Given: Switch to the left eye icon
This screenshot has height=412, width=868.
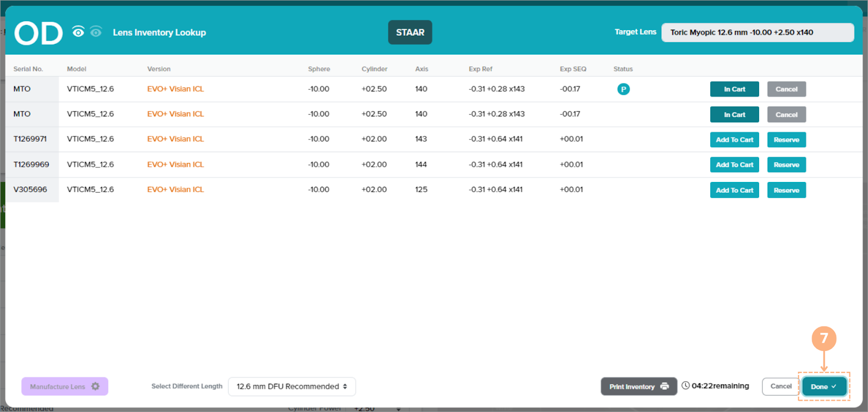Looking at the screenshot, I should [96, 32].
